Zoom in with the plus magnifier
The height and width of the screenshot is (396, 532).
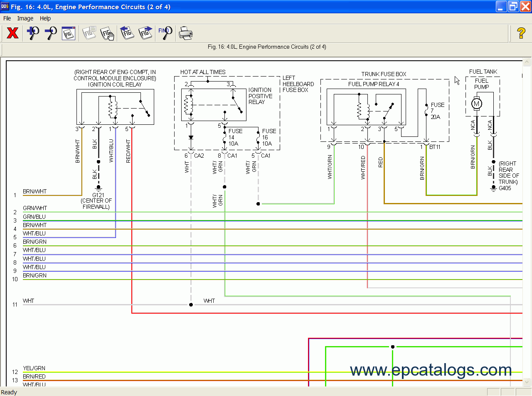point(33,33)
